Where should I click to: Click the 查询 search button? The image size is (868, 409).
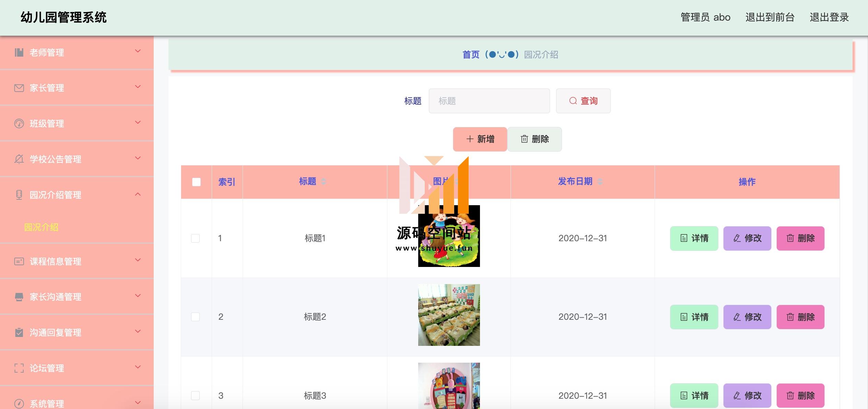coord(583,101)
